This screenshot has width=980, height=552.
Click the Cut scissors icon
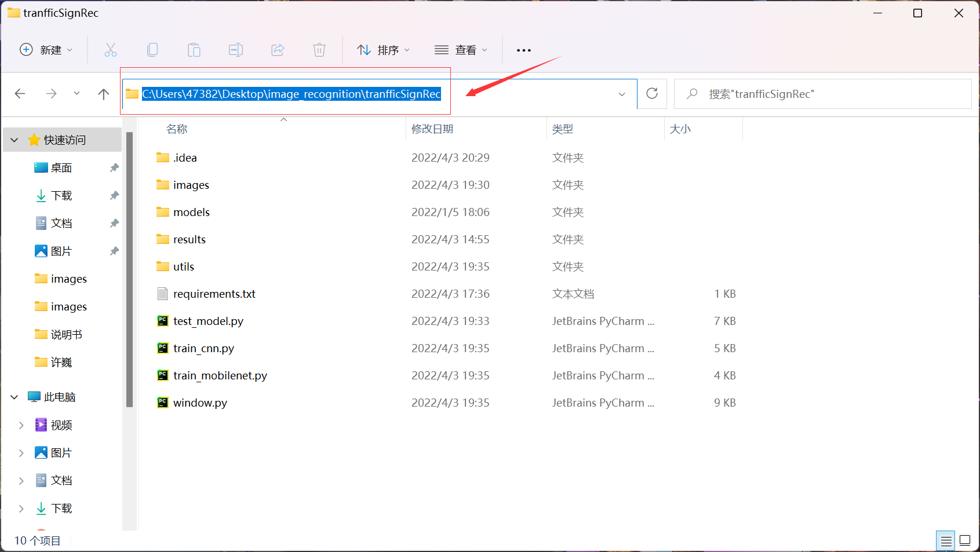[111, 50]
